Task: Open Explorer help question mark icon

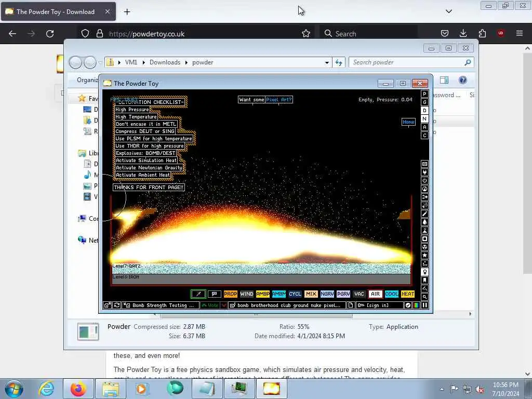Action: [463, 80]
